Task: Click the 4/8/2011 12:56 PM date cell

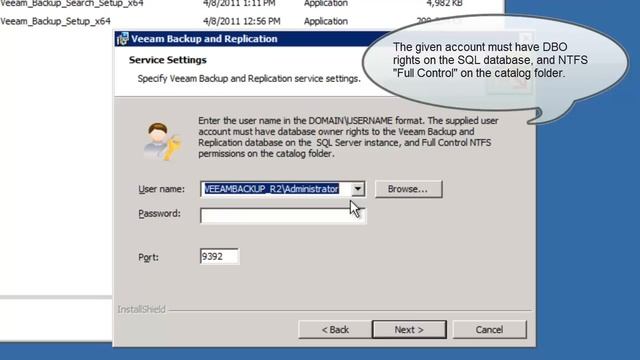Action: 242,21
